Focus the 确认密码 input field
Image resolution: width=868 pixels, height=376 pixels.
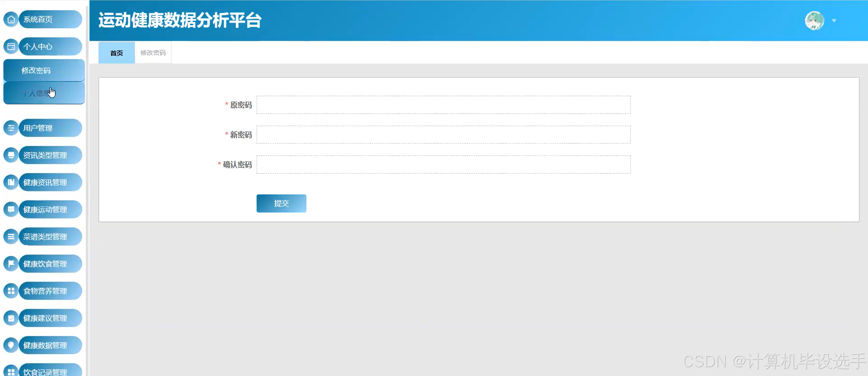coord(443,165)
